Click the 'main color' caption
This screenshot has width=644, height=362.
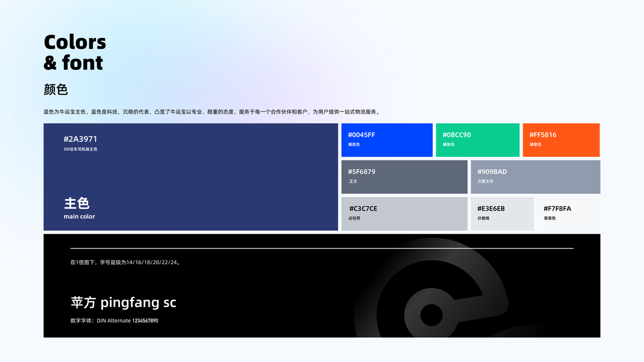(x=79, y=217)
